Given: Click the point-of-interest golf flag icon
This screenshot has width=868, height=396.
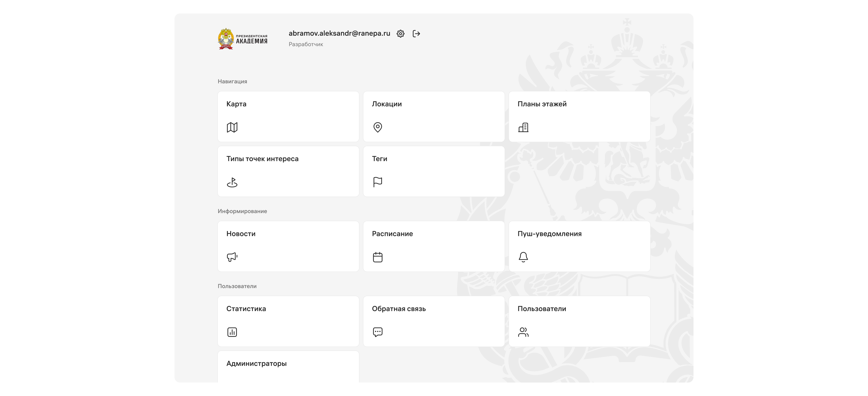Looking at the screenshot, I should 232,182.
